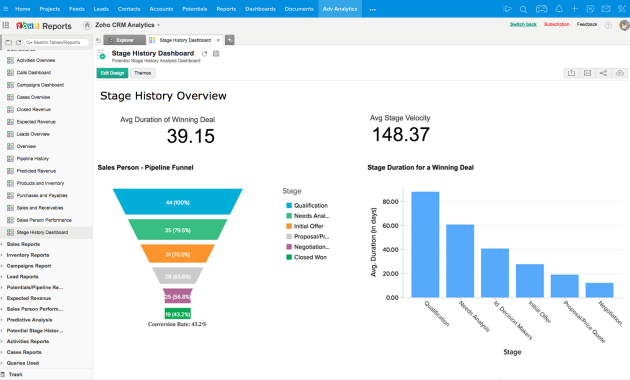This screenshot has height=380, width=630.
Task: Click the Switch back link
Action: pyautogui.click(x=523, y=25)
